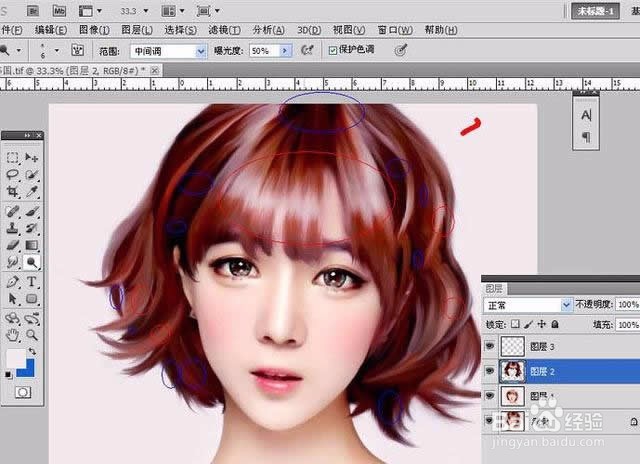Select the 3D Orbit camera tool

pyautogui.click(x=31, y=318)
